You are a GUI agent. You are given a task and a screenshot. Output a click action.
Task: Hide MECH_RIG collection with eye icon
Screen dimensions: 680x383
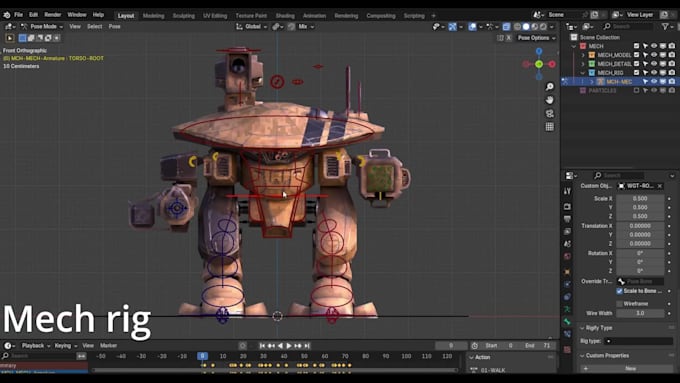click(654, 73)
